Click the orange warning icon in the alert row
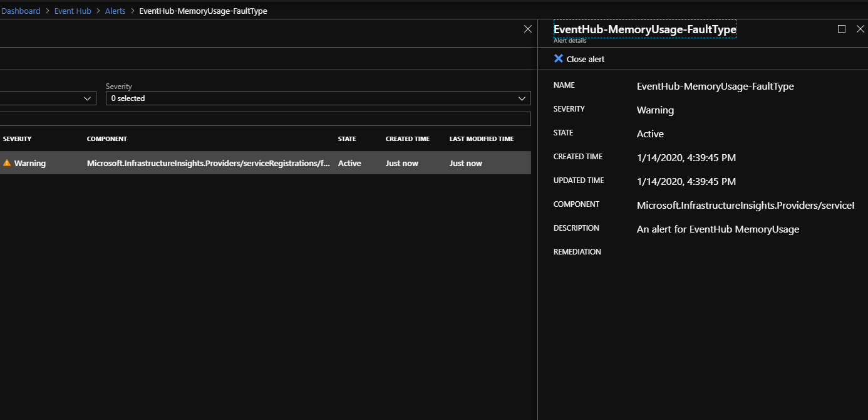 pyautogui.click(x=7, y=163)
